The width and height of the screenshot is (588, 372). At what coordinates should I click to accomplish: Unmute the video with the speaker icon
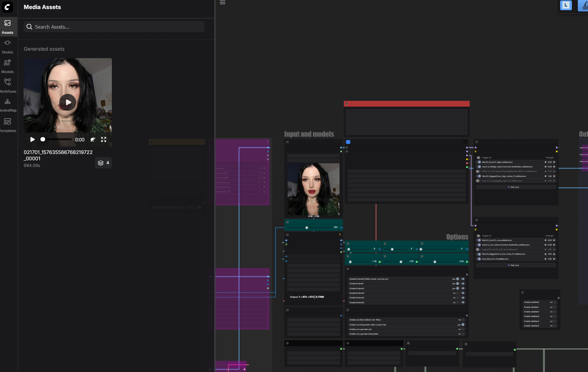[93, 139]
